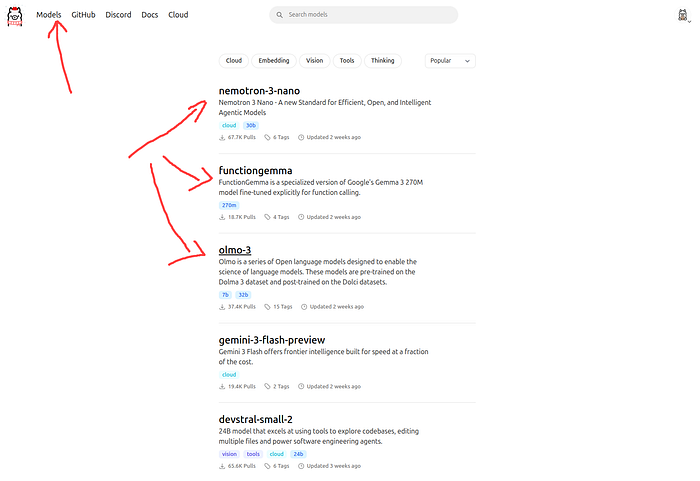Open the Models page
This screenshot has width=700, height=481.
[49, 15]
